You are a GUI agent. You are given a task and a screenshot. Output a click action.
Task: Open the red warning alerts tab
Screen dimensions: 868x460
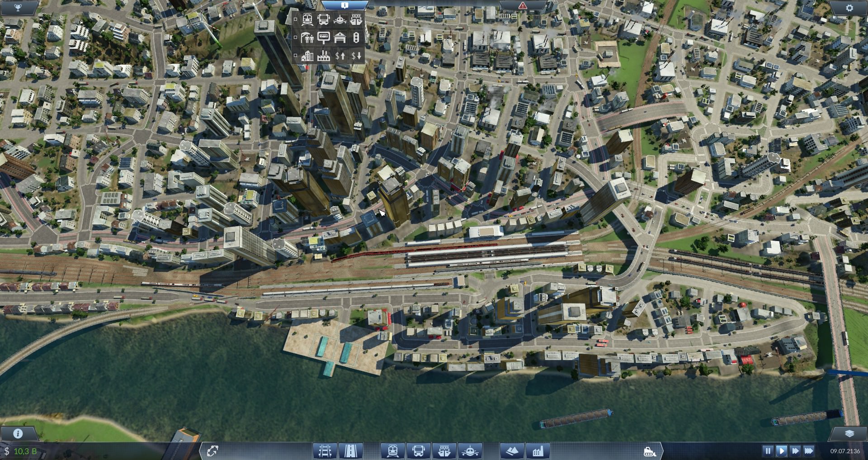pyautogui.click(x=523, y=5)
